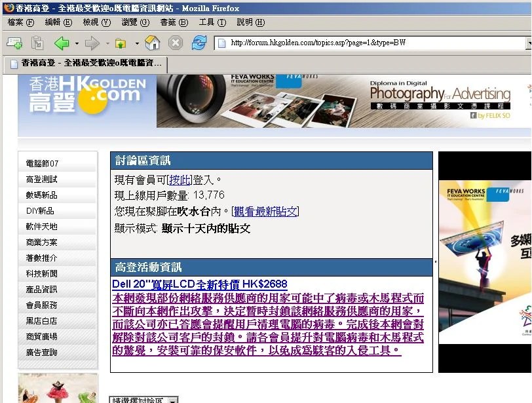Screen dimensions: 532x403
Task: Click the 觀看最新貼文 link
Action: pyautogui.click(x=265, y=212)
